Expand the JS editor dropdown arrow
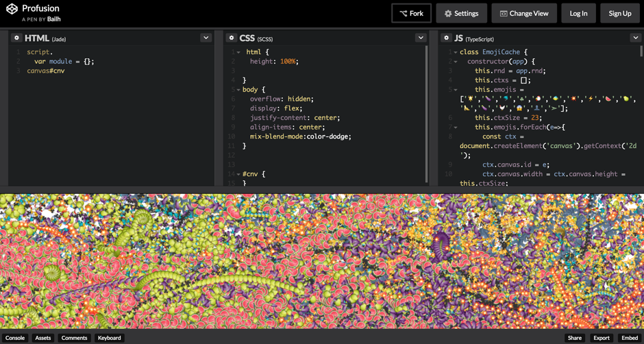Image resolution: width=644 pixels, height=344 pixels. (635, 38)
